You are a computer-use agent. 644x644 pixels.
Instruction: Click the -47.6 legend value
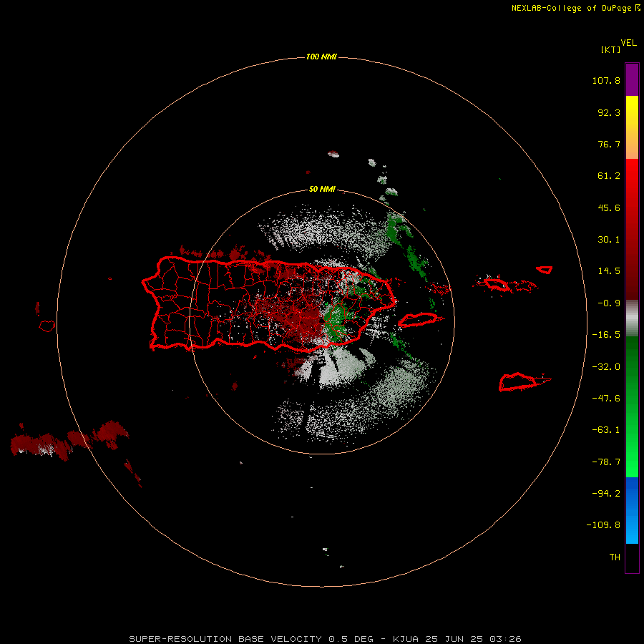[606, 399]
